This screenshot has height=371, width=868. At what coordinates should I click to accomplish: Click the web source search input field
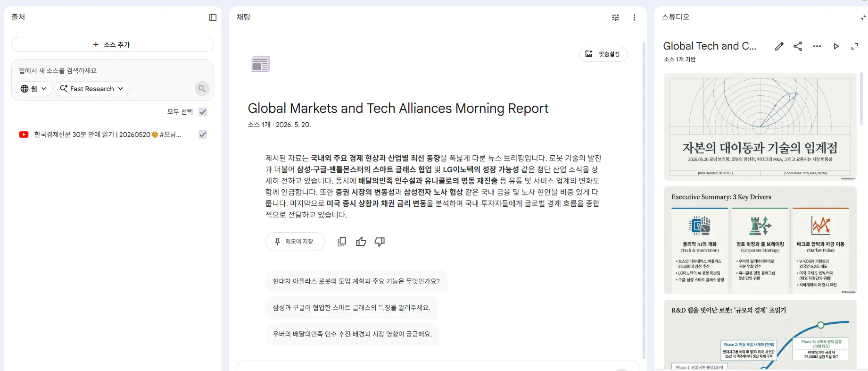112,71
